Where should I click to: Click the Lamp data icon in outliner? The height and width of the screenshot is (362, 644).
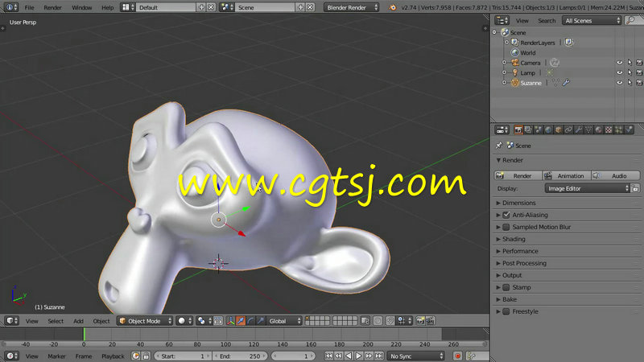(x=550, y=73)
